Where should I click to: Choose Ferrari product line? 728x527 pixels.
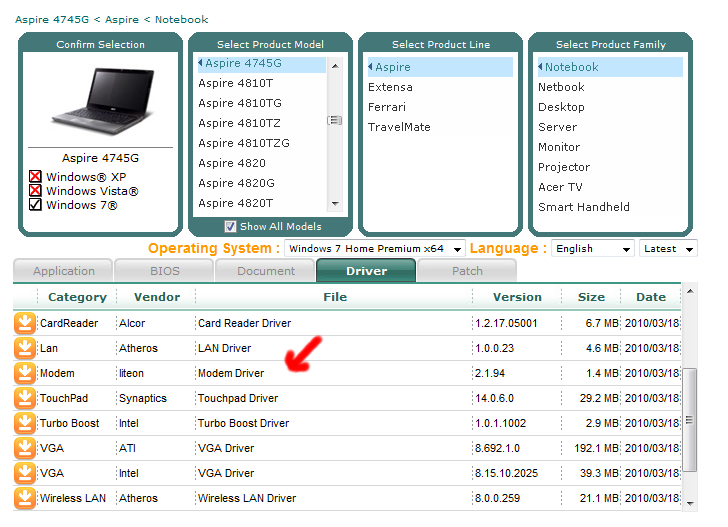pos(387,107)
